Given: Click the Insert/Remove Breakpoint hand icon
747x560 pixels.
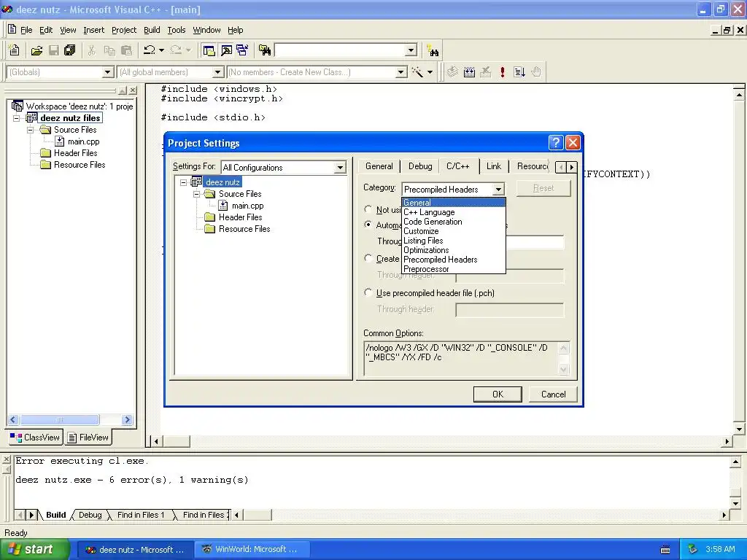Looking at the screenshot, I should (x=536, y=72).
